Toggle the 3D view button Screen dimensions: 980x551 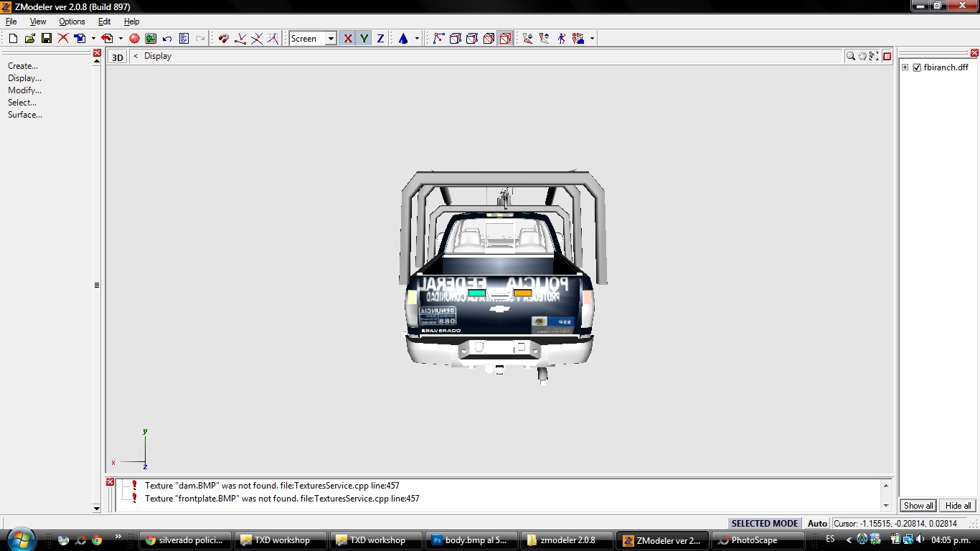pyautogui.click(x=118, y=57)
